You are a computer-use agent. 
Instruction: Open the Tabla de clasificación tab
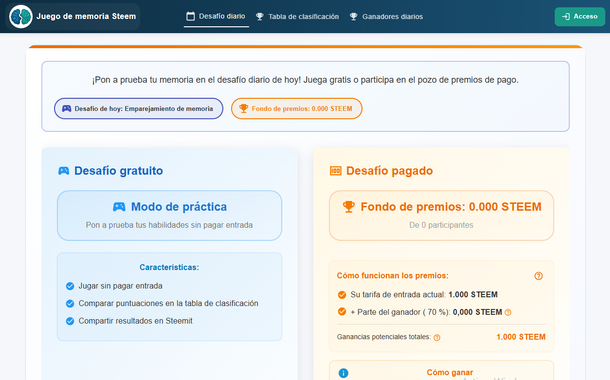click(297, 17)
